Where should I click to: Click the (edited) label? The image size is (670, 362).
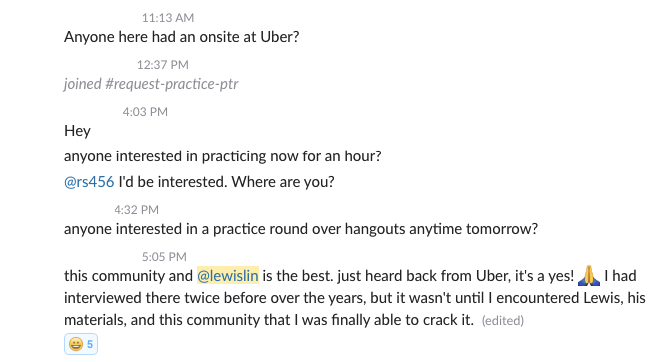502,321
